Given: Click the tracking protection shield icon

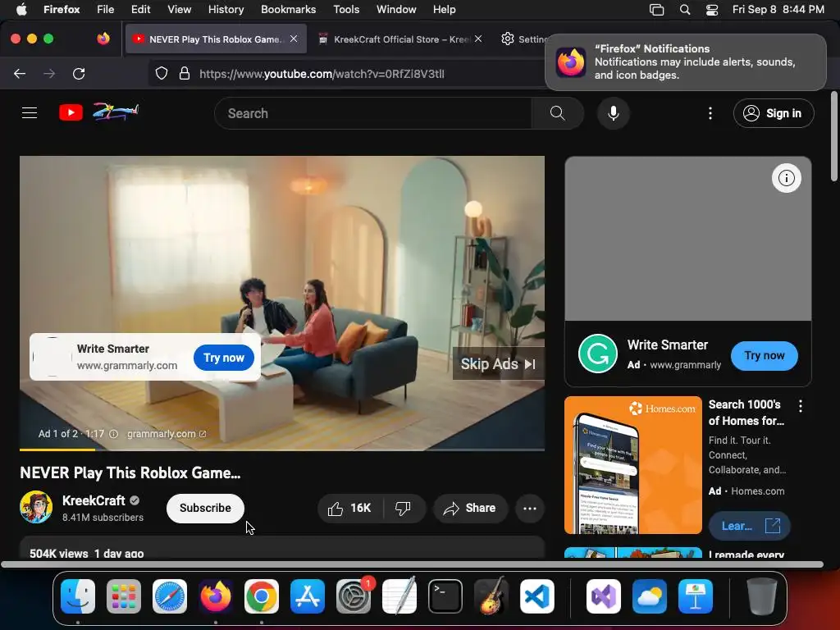Looking at the screenshot, I should click(x=162, y=73).
